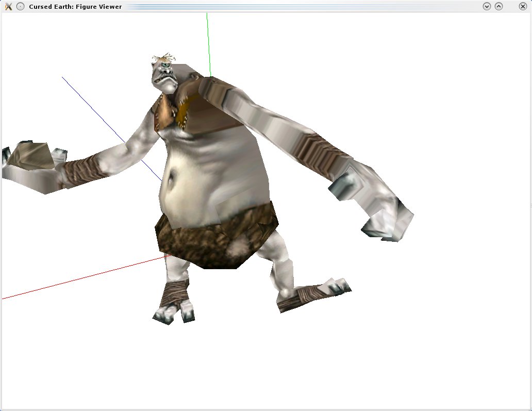The image size is (532, 411).
Task: Click the green vertical axis line
Action: pos(208,41)
